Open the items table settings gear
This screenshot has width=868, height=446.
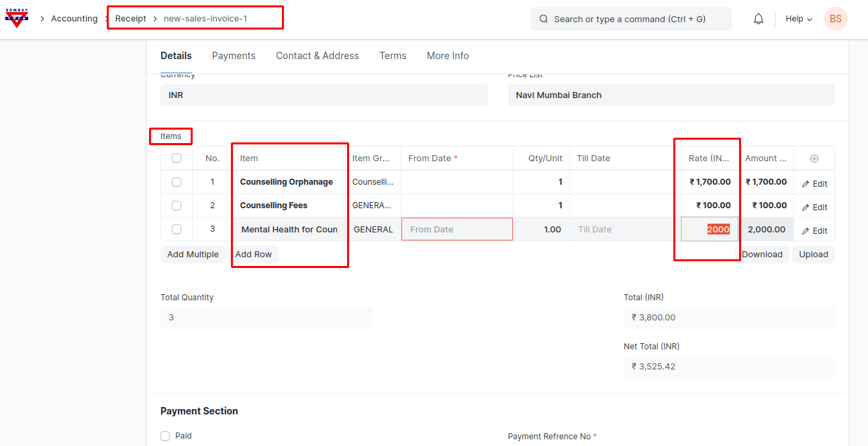tap(814, 159)
